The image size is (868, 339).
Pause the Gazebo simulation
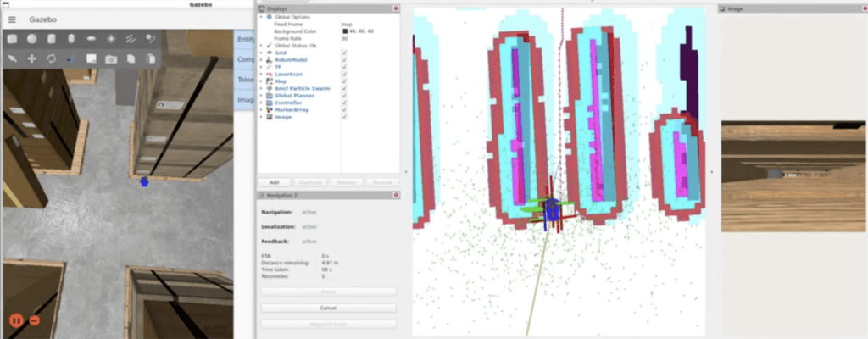click(15, 320)
